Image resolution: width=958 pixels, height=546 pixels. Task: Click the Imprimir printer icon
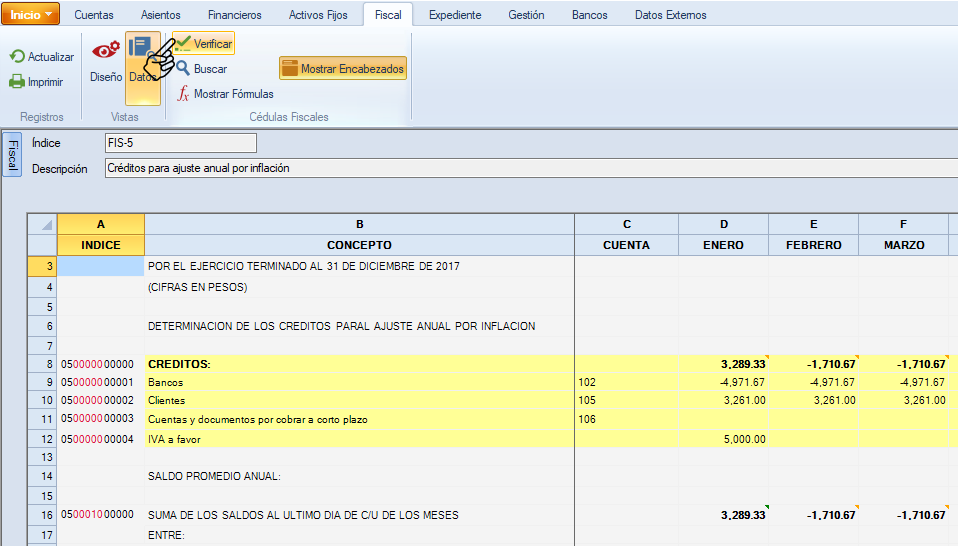[18, 82]
